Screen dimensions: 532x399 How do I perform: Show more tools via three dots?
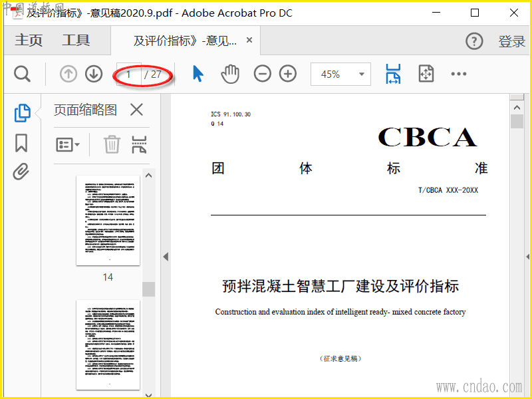click(x=459, y=74)
